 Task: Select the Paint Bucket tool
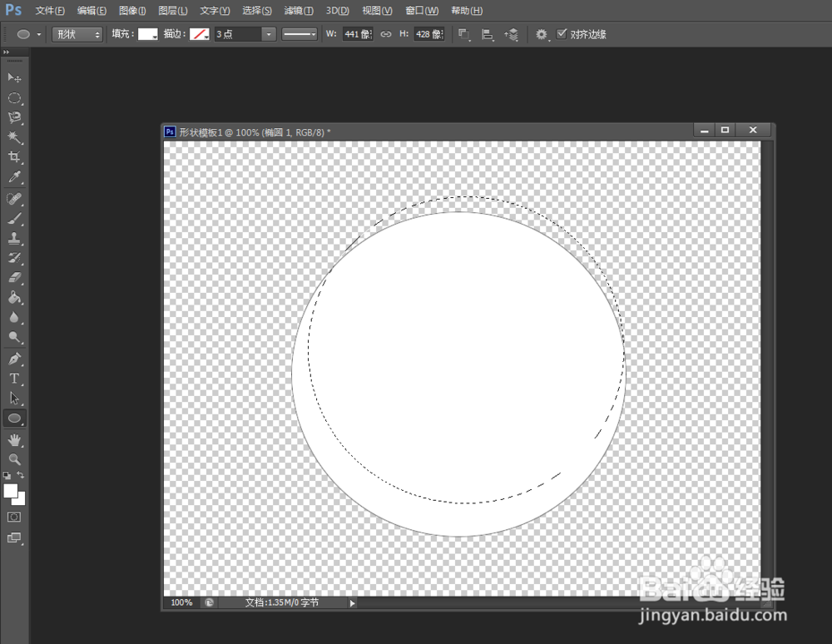(x=14, y=298)
